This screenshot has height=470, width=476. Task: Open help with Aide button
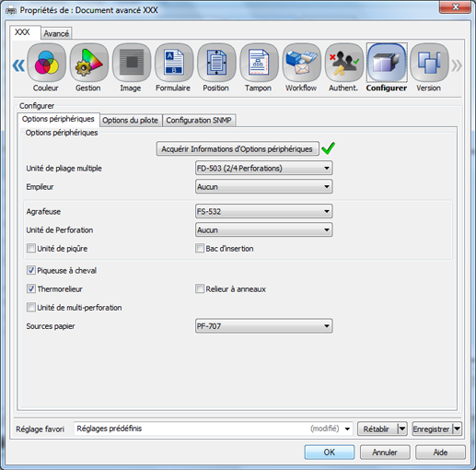pos(440,452)
